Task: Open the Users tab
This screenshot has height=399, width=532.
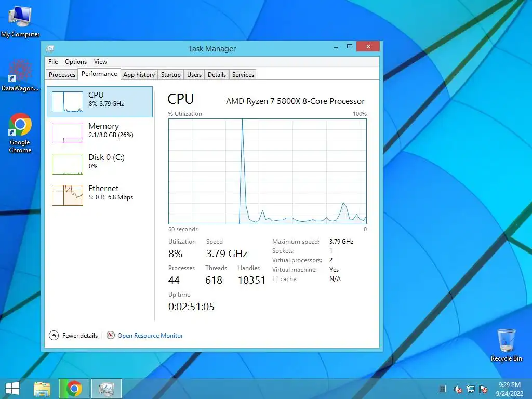Action: (x=194, y=75)
